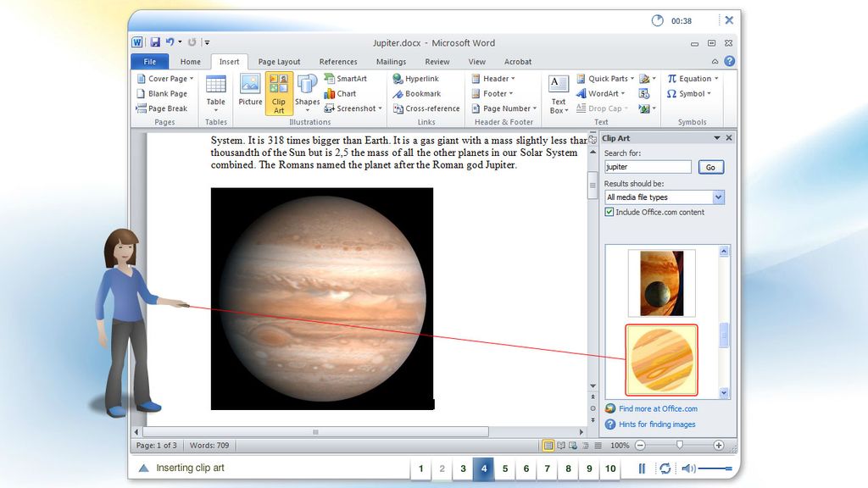Customize Quick Access Toolbar dropdown arrow
868x488 pixels.
click(x=207, y=42)
